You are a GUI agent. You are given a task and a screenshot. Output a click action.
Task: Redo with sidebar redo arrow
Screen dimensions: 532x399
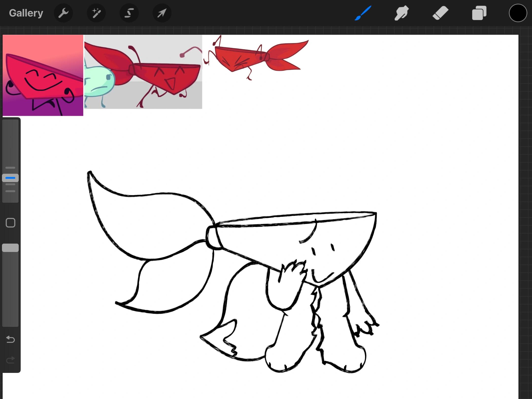point(10,360)
